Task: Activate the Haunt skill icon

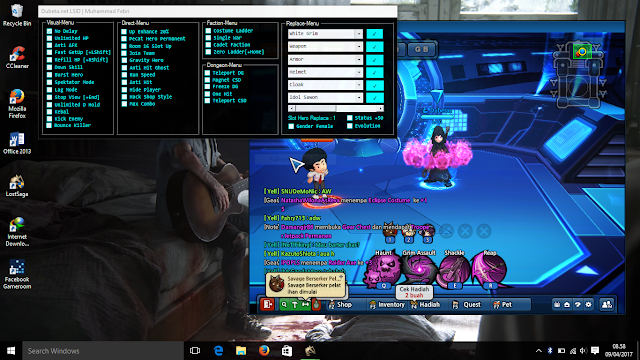Action: pyautogui.click(x=384, y=270)
